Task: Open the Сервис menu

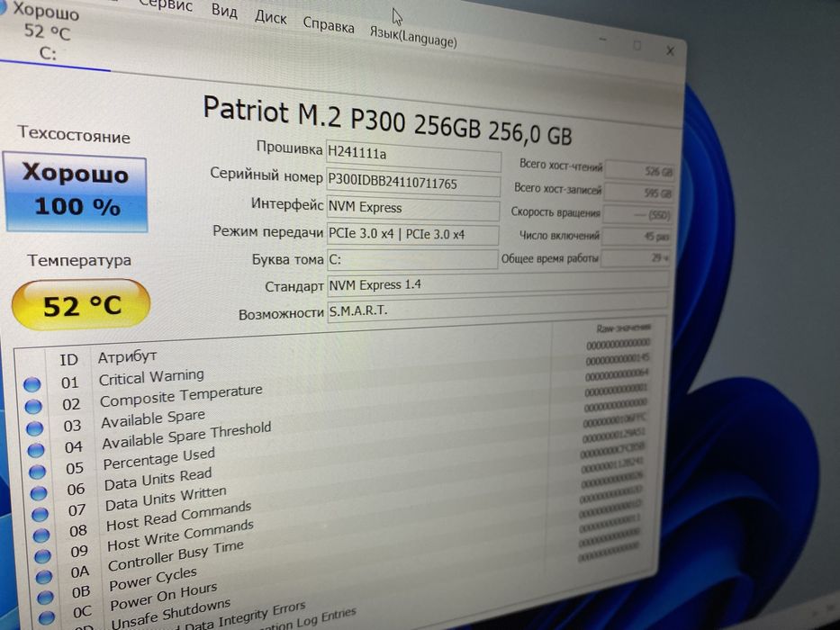Action: (166, 4)
